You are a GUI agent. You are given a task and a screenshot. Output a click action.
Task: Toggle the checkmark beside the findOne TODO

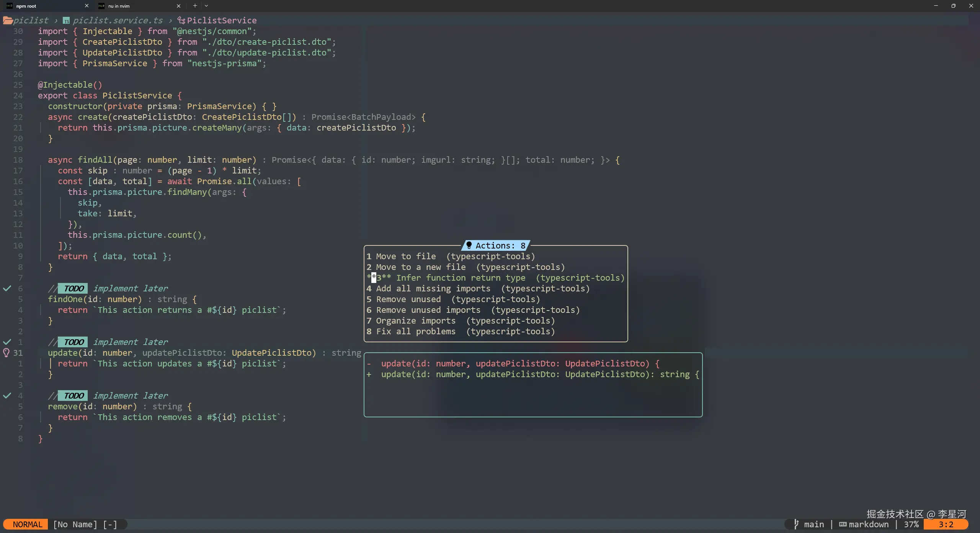pyautogui.click(x=7, y=288)
